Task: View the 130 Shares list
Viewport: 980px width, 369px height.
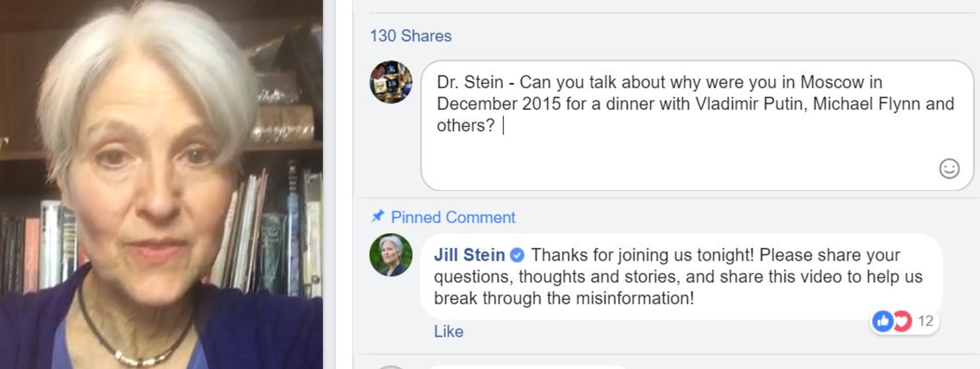Action: [x=410, y=36]
